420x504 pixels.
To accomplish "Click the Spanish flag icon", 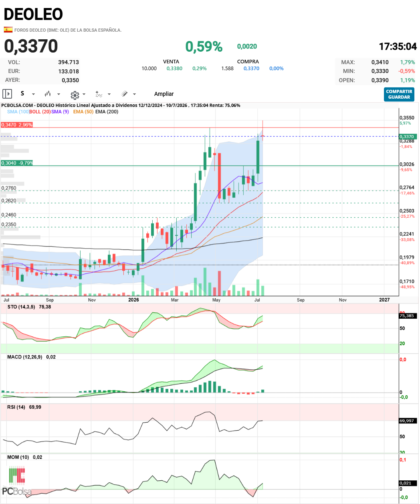I will [8, 30].
